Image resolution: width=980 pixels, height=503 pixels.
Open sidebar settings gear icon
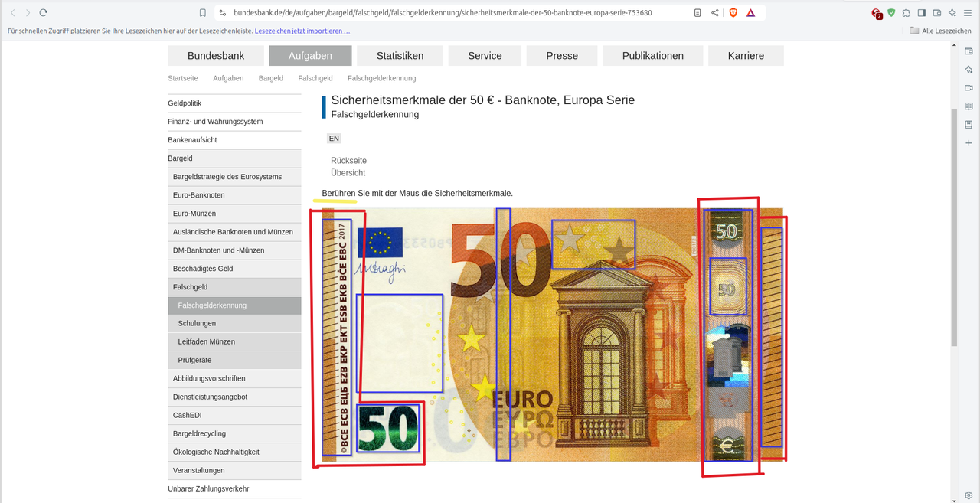tap(969, 495)
